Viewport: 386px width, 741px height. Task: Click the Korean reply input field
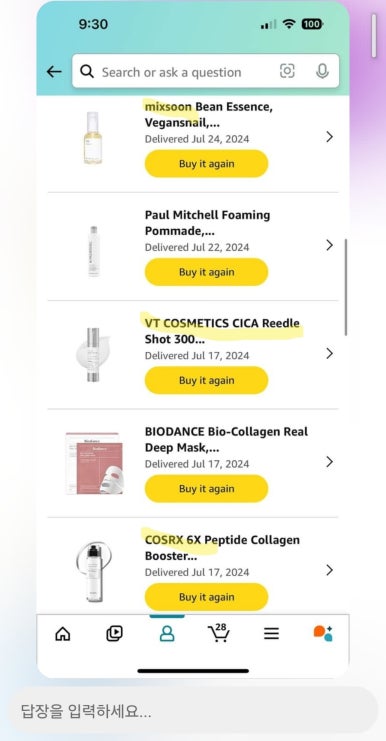(x=193, y=711)
